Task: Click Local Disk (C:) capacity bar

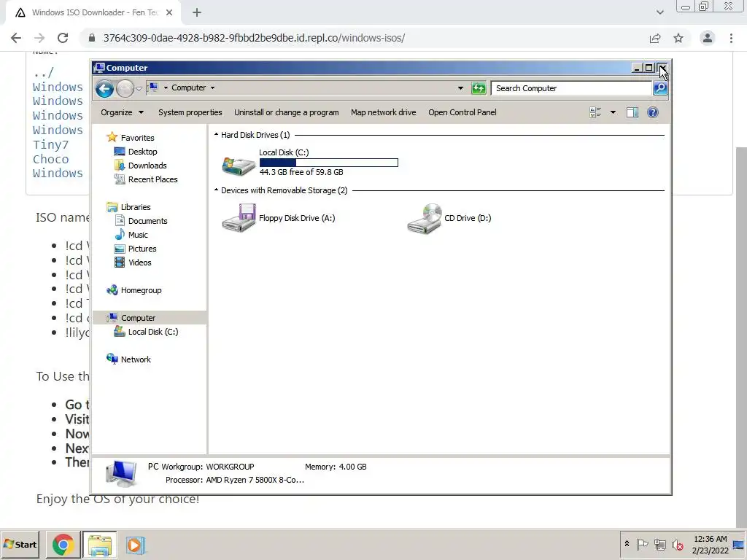Action: point(329,163)
